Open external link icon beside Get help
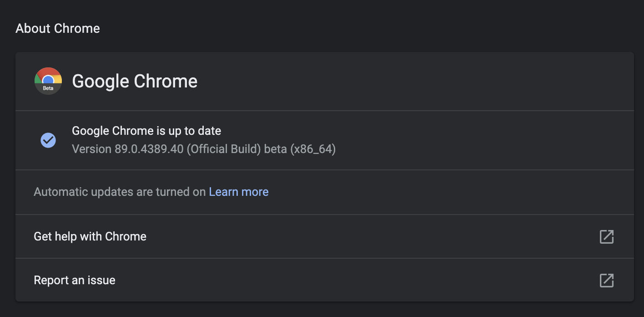This screenshot has width=644, height=317. (x=607, y=237)
